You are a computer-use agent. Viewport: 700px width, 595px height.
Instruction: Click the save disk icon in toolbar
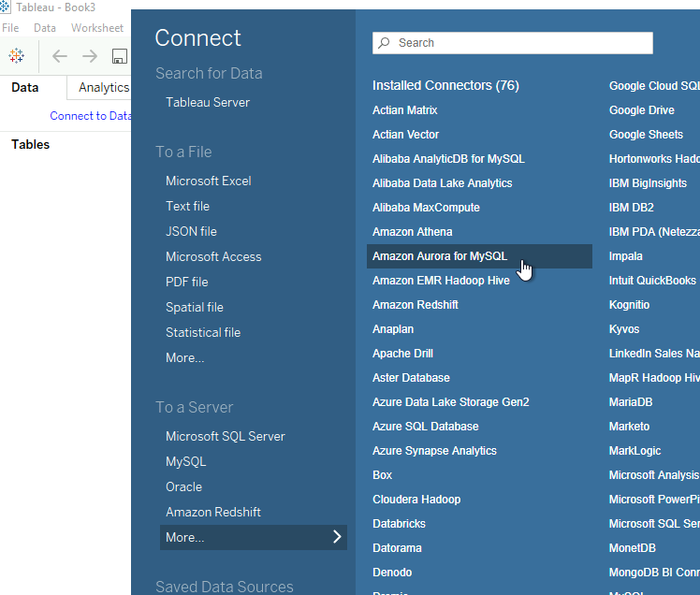pyautogui.click(x=119, y=56)
